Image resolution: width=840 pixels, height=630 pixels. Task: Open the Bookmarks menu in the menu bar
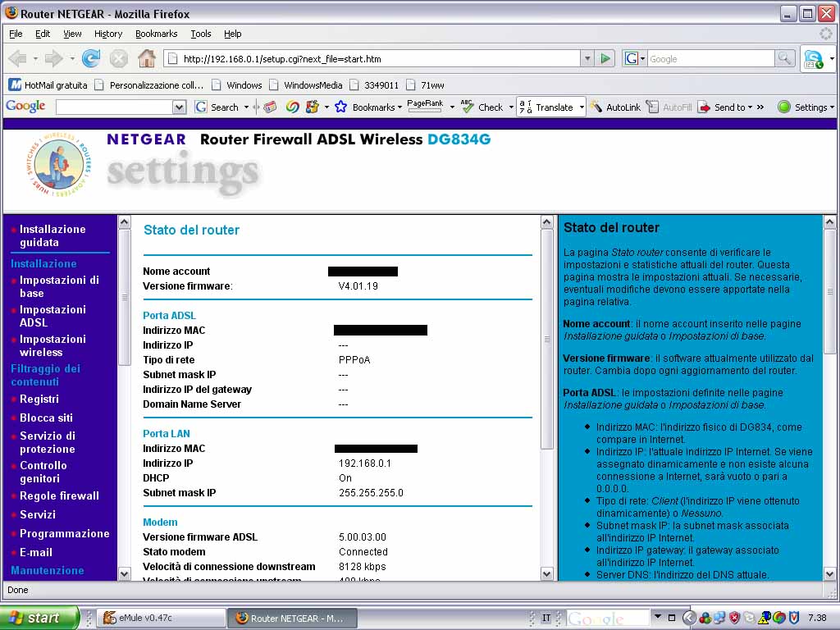click(x=157, y=34)
